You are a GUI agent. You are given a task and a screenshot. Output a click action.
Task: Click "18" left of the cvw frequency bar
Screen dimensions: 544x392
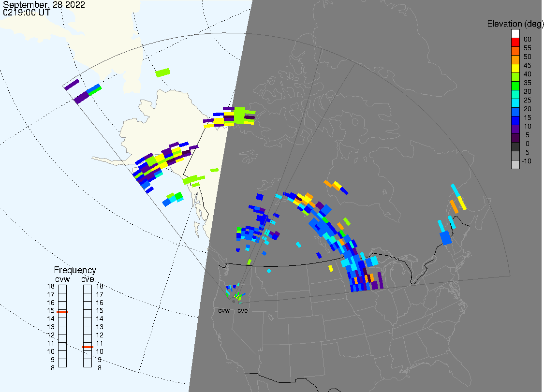[x=51, y=286]
